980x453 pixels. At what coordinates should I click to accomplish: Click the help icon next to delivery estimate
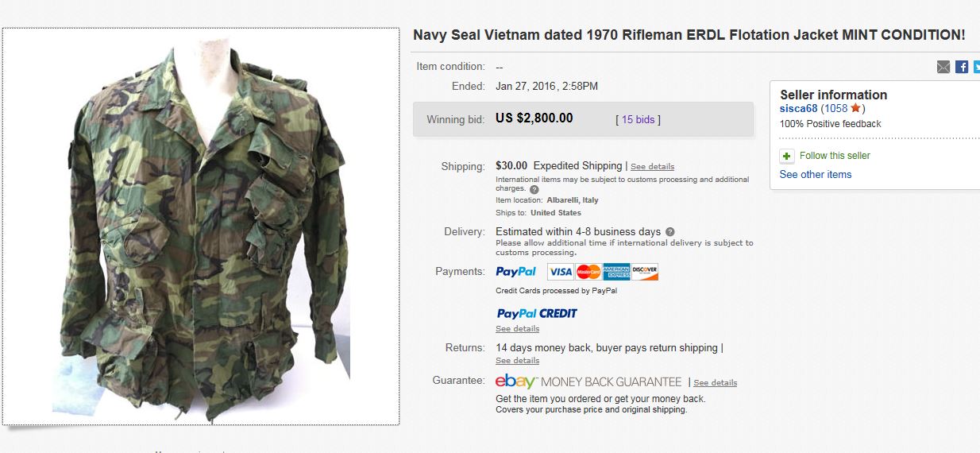(x=670, y=232)
